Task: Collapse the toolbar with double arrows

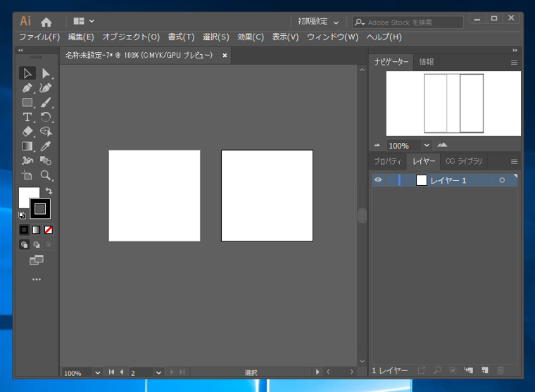Action: [21, 50]
